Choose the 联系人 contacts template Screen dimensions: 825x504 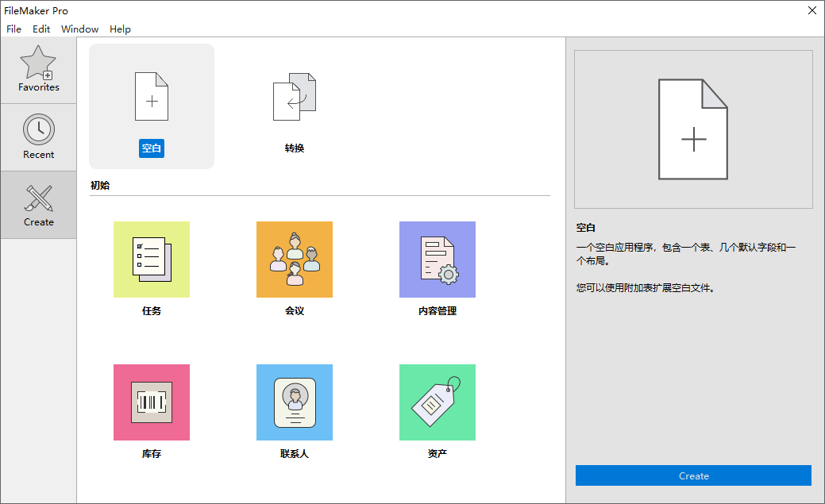click(x=295, y=402)
